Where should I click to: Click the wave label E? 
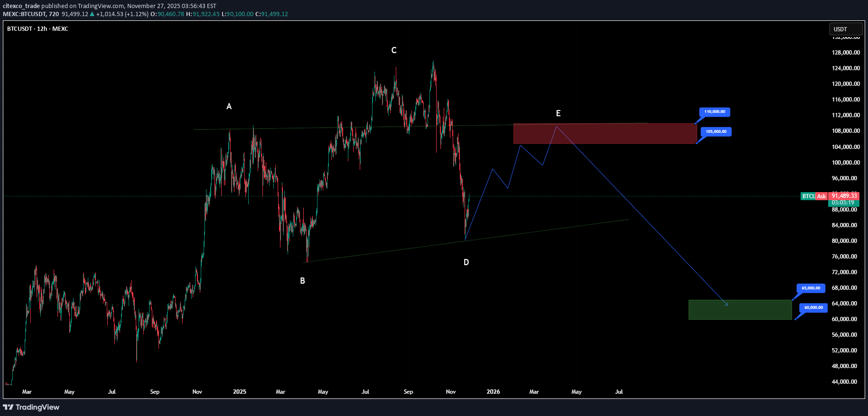[558, 113]
